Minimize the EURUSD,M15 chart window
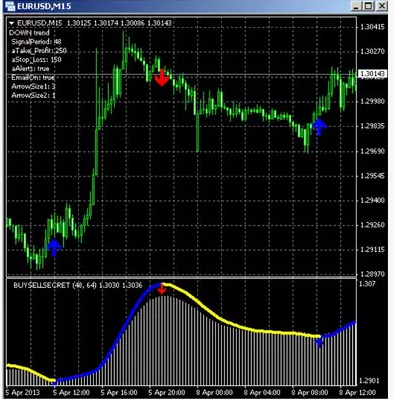394x399 pixels. click(x=357, y=6)
